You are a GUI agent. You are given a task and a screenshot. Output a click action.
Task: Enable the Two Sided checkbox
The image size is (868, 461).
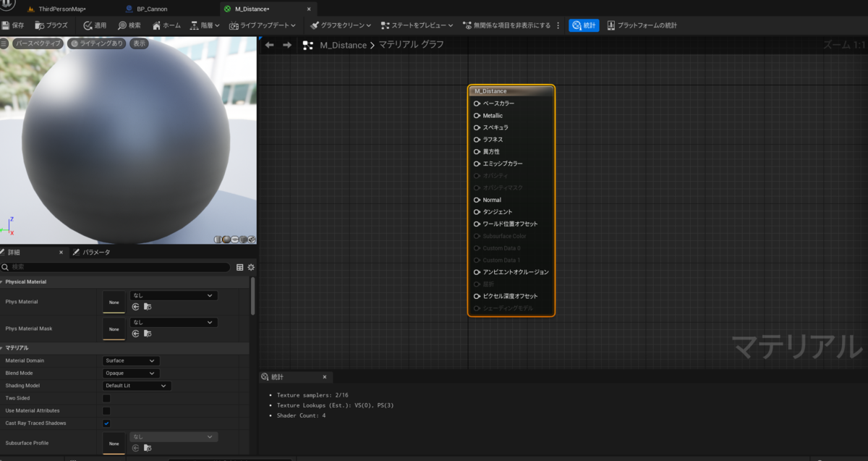pos(106,398)
